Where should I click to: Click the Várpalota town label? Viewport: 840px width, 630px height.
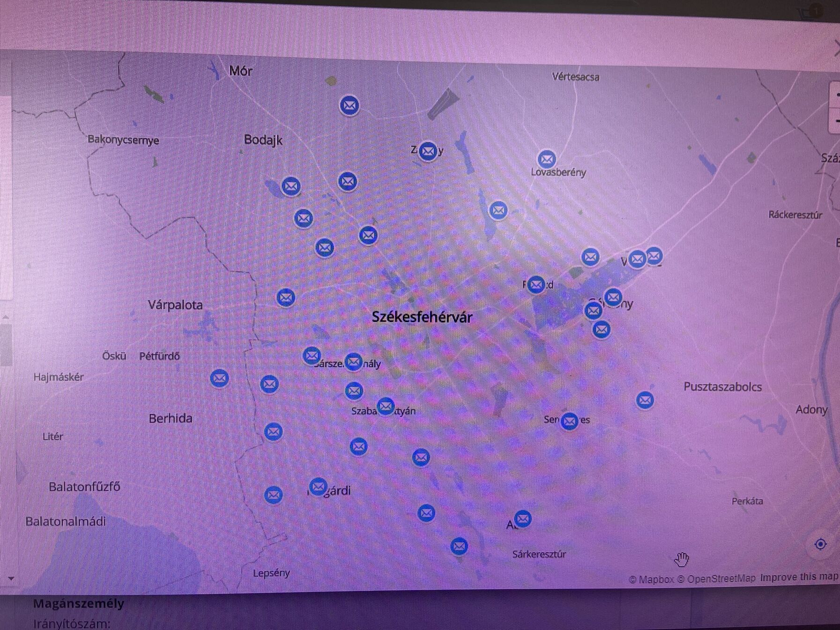coord(175,305)
